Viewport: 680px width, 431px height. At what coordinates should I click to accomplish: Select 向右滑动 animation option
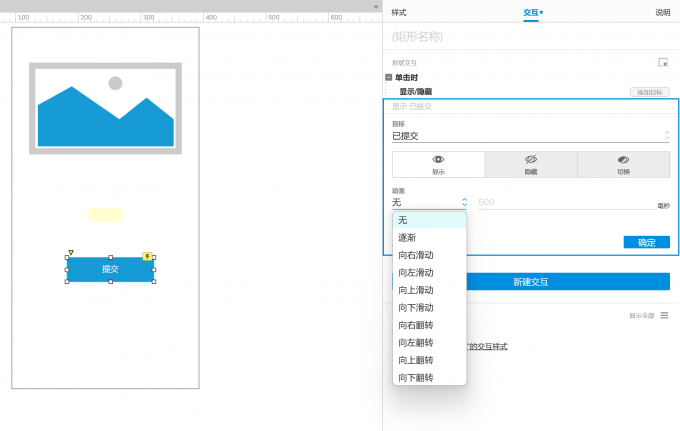(429, 255)
